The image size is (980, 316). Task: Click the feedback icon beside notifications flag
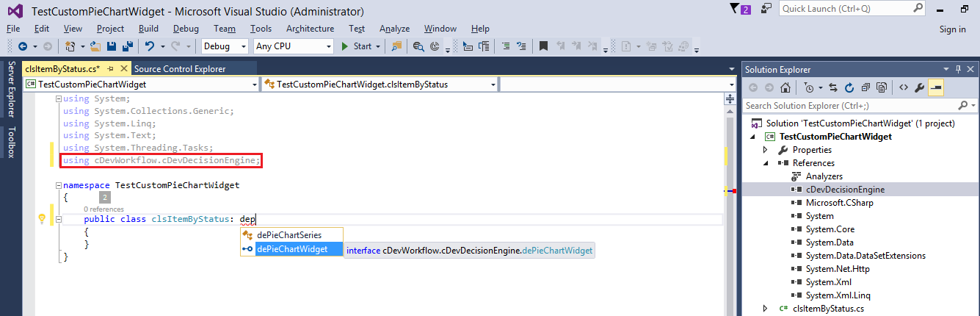tap(767, 8)
